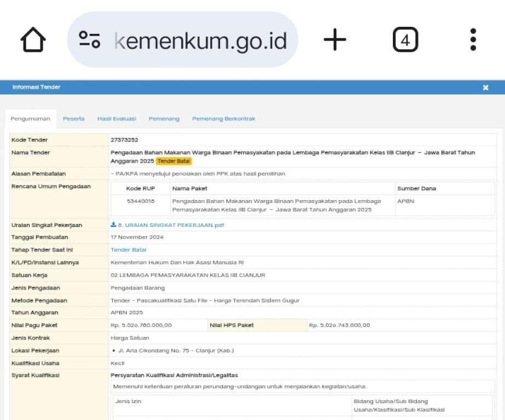505x420 pixels.
Task: Open the Pemenang Berkontrak tab
Action: click(224, 119)
